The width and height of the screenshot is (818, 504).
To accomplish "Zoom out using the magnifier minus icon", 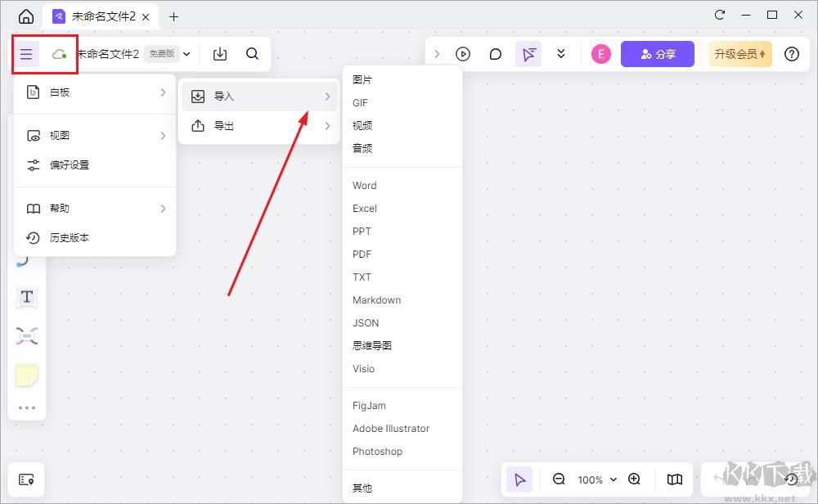I will pos(559,479).
